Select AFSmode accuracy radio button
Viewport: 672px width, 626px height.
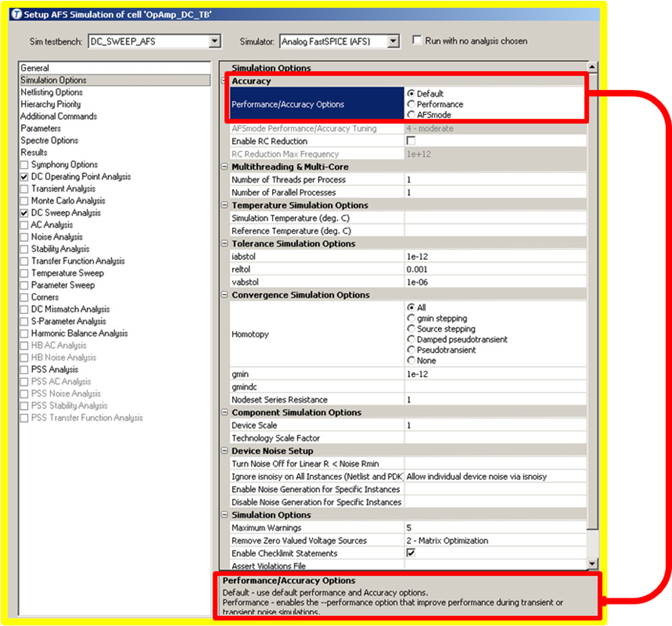point(411,114)
